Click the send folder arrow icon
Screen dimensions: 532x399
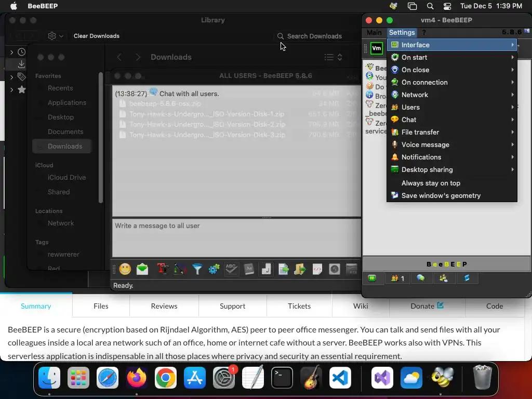300,269
